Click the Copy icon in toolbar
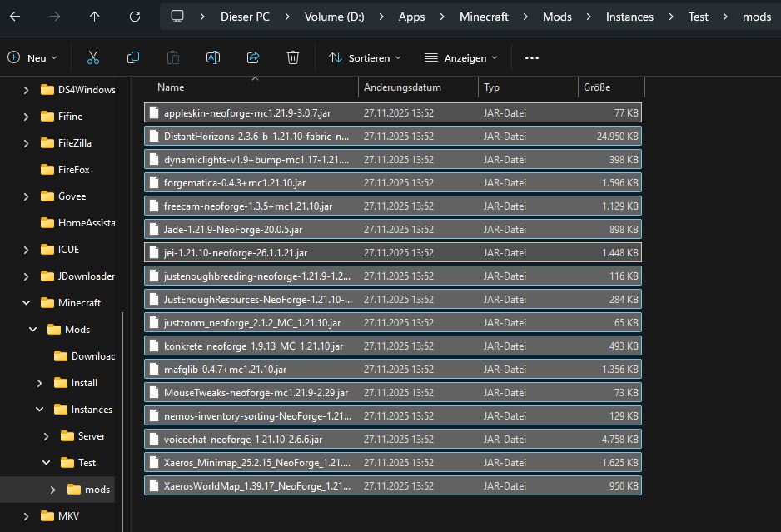 [x=133, y=57]
